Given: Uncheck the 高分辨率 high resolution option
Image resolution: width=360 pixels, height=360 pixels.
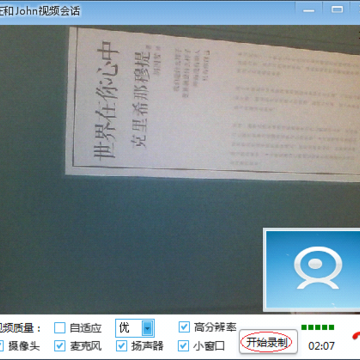Looking at the screenshot, I should coord(184,327).
